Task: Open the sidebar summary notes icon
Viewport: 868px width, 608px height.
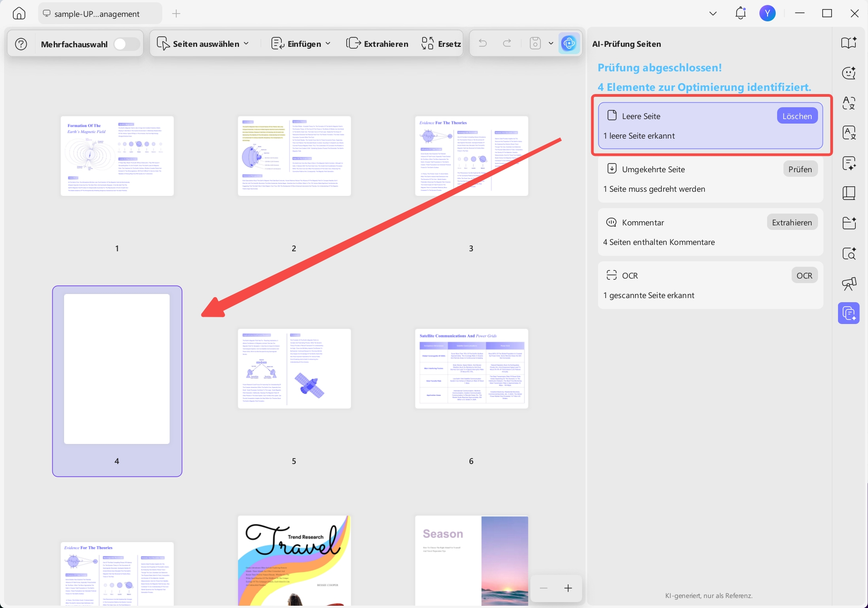Action: pyautogui.click(x=849, y=163)
